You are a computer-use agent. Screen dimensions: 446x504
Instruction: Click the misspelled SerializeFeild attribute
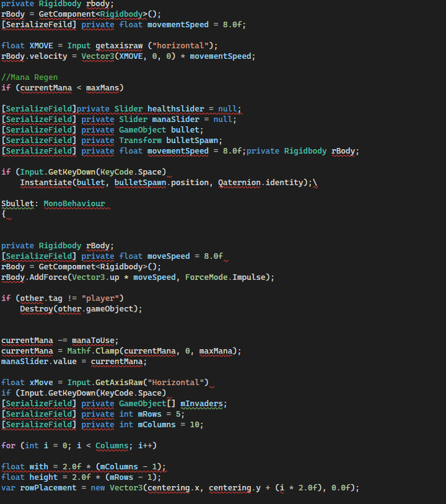coord(38,25)
